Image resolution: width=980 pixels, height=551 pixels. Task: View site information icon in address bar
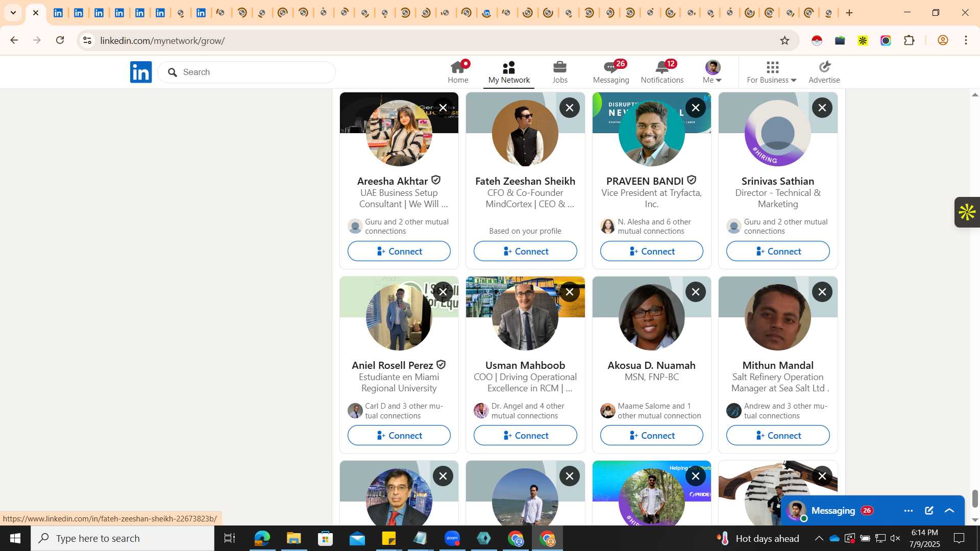click(87, 40)
